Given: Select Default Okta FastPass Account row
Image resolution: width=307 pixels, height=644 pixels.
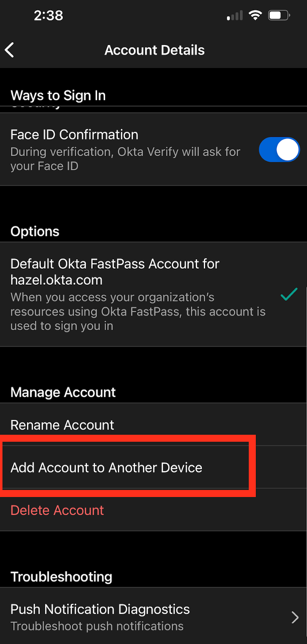Looking at the screenshot, I should pyautogui.click(x=115, y=272).
